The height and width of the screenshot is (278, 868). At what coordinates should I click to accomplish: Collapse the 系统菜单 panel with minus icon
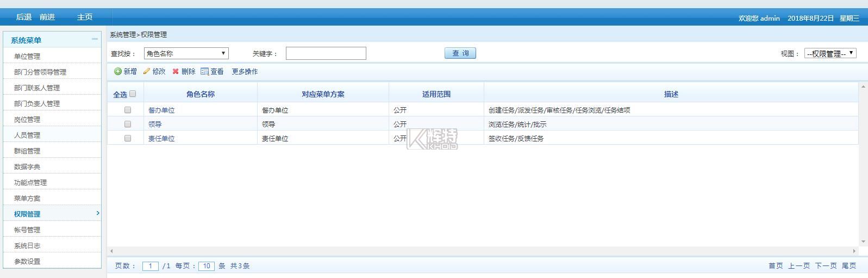pos(95,39)
